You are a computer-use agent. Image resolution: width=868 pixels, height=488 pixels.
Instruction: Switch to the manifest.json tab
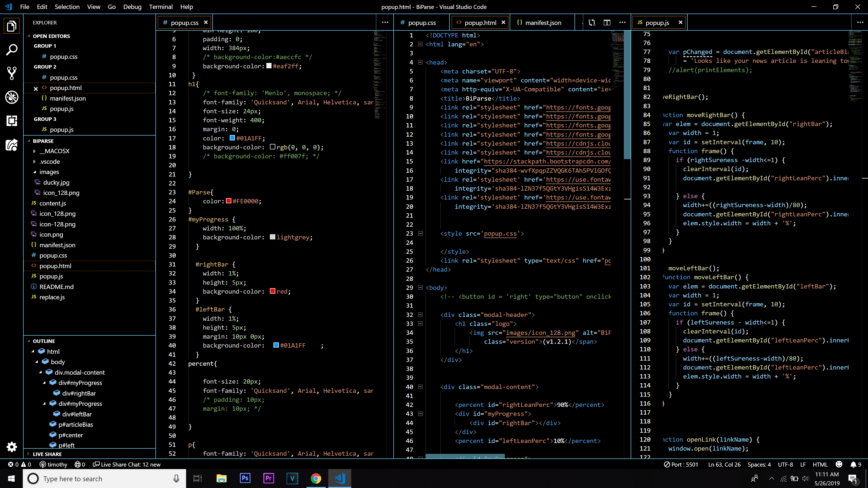pyautogui.click(x=542, y=23)
